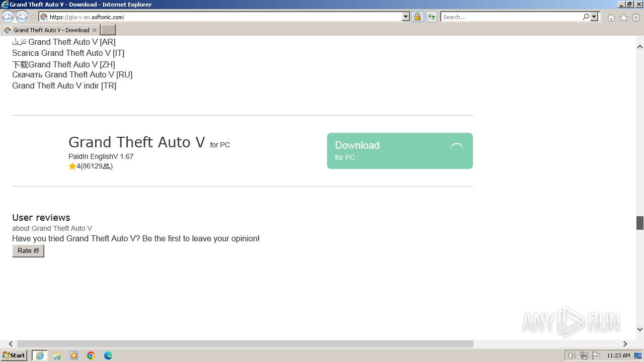
Task: Expand the address bar autocomplete dropdown
Action: pos(406,17)
